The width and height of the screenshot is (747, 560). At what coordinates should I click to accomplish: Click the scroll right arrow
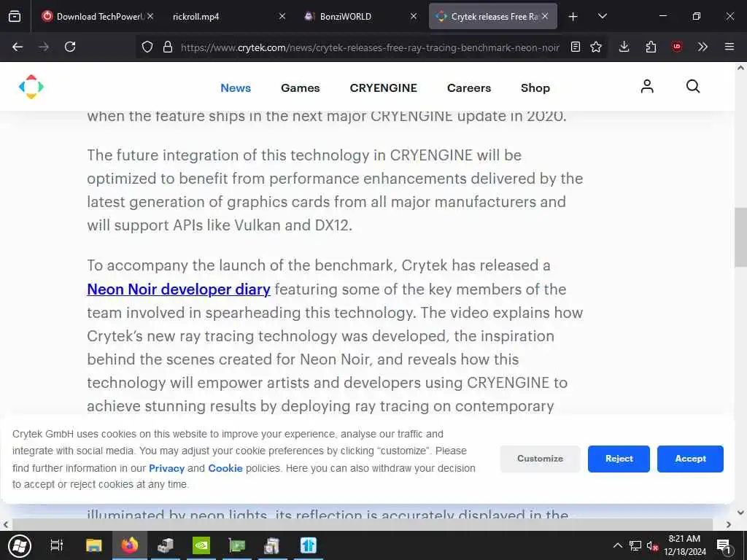point(729,525)
